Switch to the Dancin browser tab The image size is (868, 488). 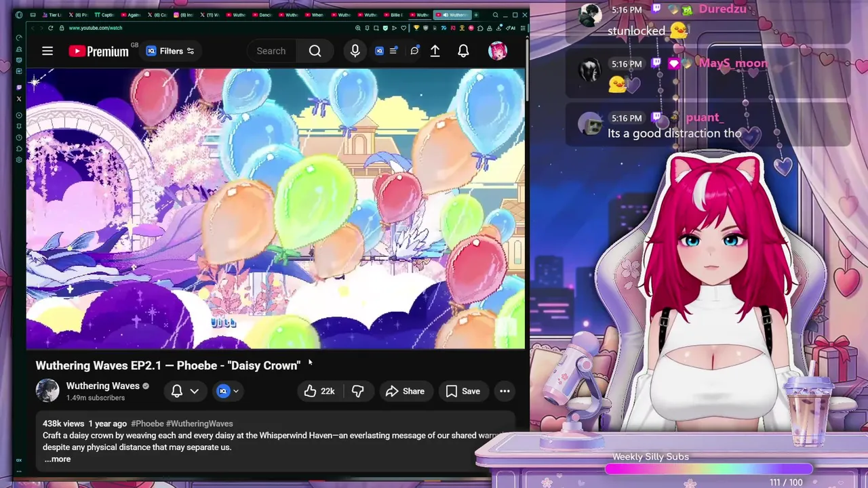[262, 15]
